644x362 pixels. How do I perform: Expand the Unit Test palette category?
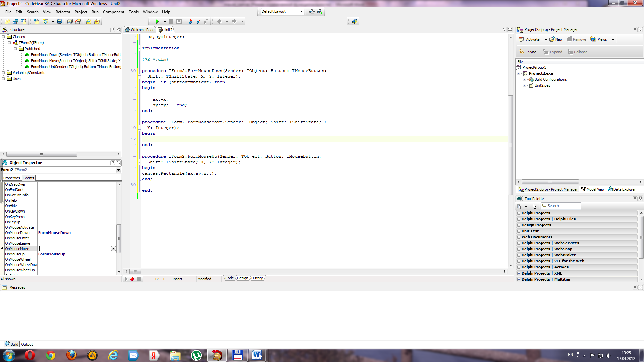coord(519,231)
